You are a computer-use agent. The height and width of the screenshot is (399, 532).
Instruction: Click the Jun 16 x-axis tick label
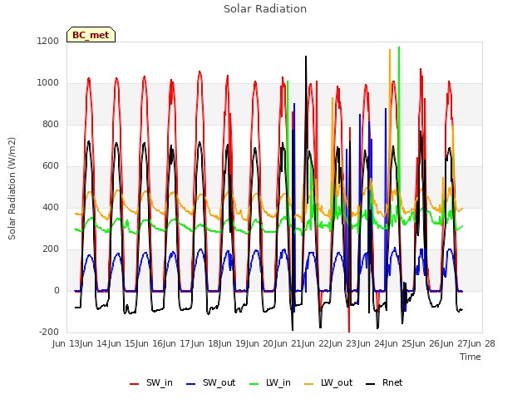click(x=150, y=343)
